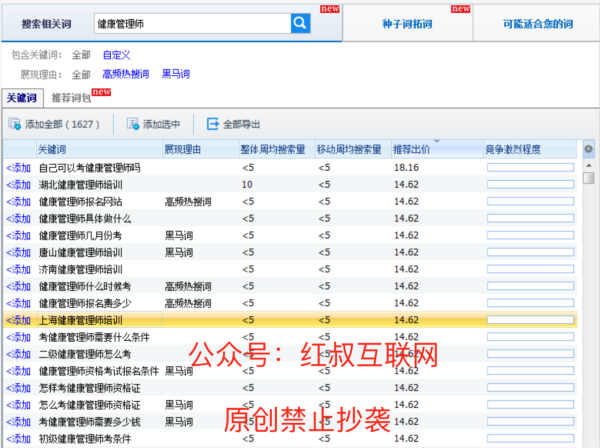Screen dimensions: 600x448
Task: Filter by 黑马词 reason
Action: pyautogui.click(x=175, y=74)
